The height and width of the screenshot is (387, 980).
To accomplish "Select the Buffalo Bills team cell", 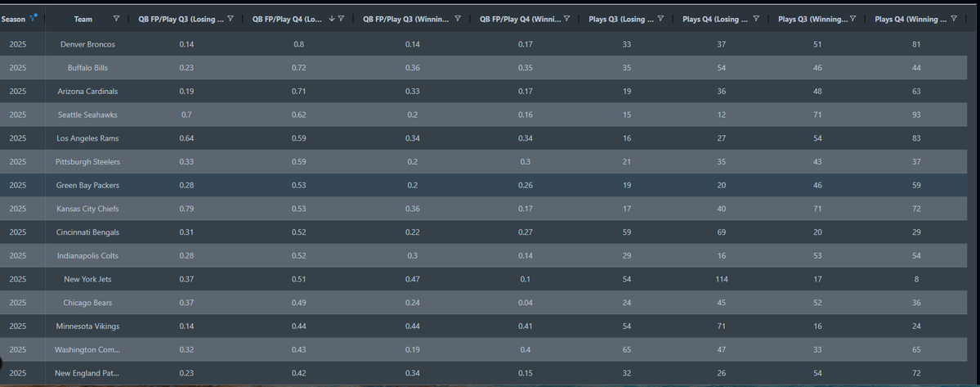I will [x=87, y=68].
